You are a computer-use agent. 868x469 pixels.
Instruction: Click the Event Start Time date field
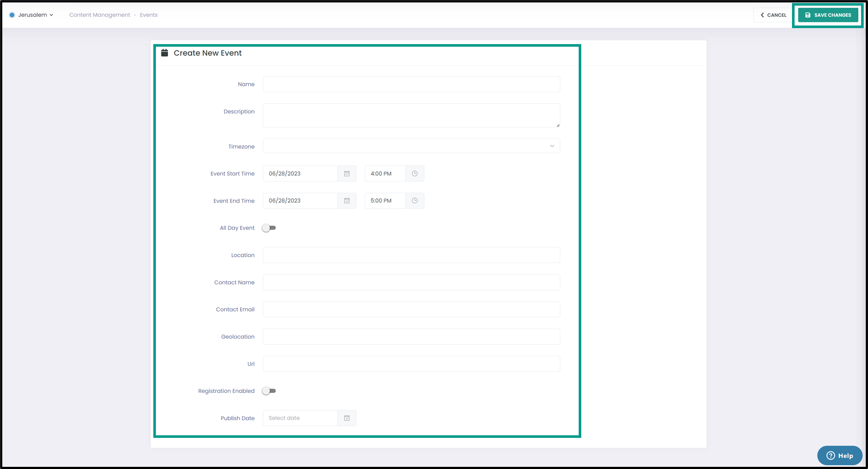click(300, 173)
